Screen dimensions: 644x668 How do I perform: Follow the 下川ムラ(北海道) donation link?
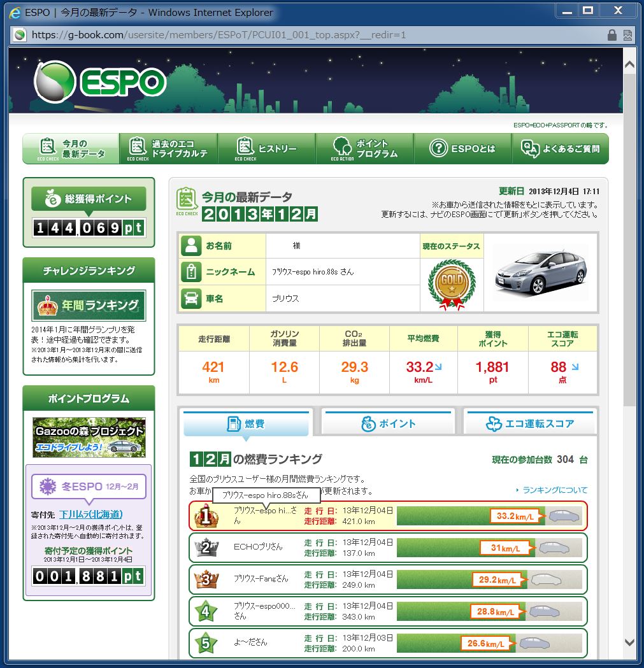pyautogui.click(x=91, y=514)
